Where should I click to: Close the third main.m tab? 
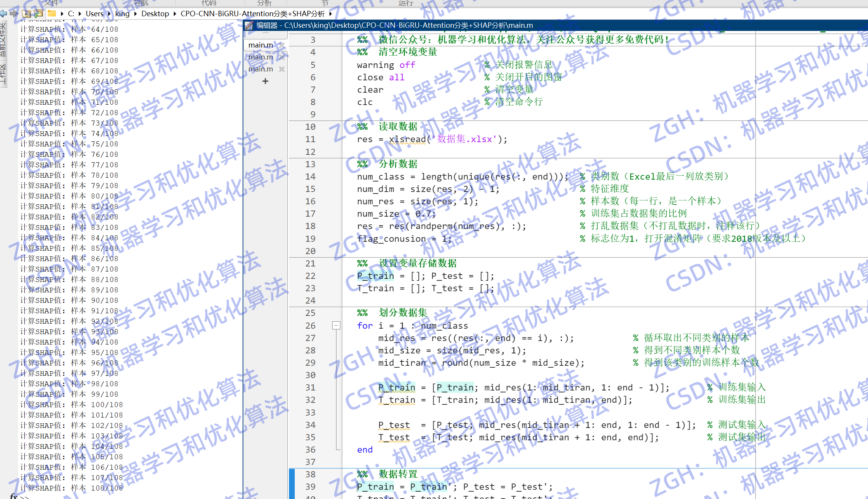point(282,69)
